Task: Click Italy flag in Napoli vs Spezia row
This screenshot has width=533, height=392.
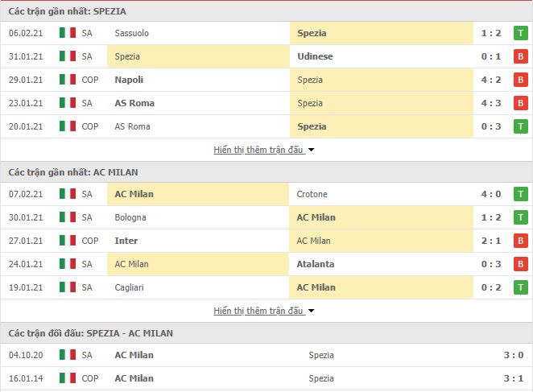Action: pos(68,80)
